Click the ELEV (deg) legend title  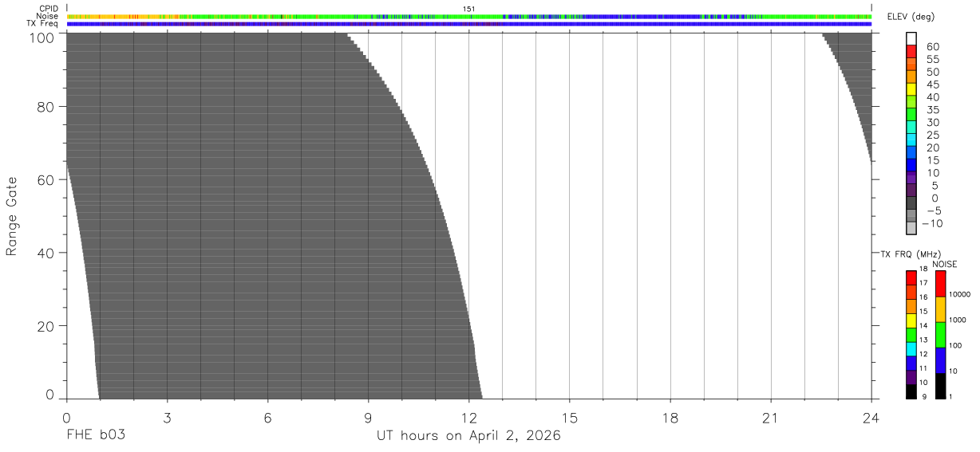click(909, 17)
